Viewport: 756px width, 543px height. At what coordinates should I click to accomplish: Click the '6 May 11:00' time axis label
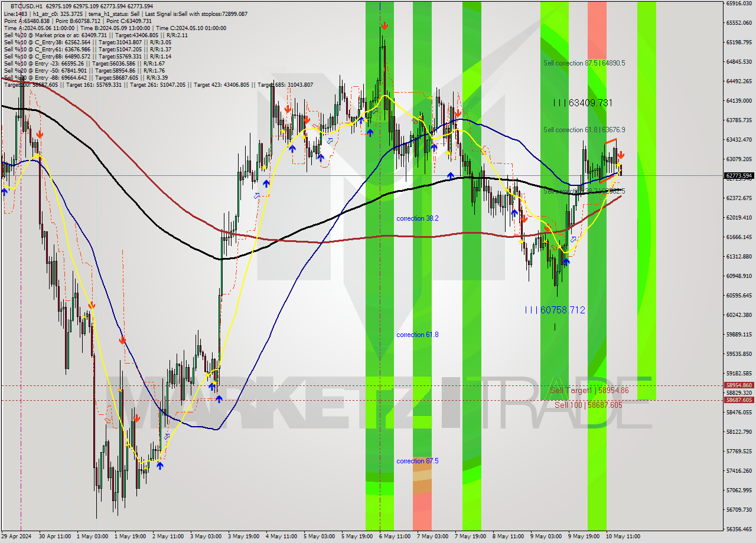coord(394,537)
